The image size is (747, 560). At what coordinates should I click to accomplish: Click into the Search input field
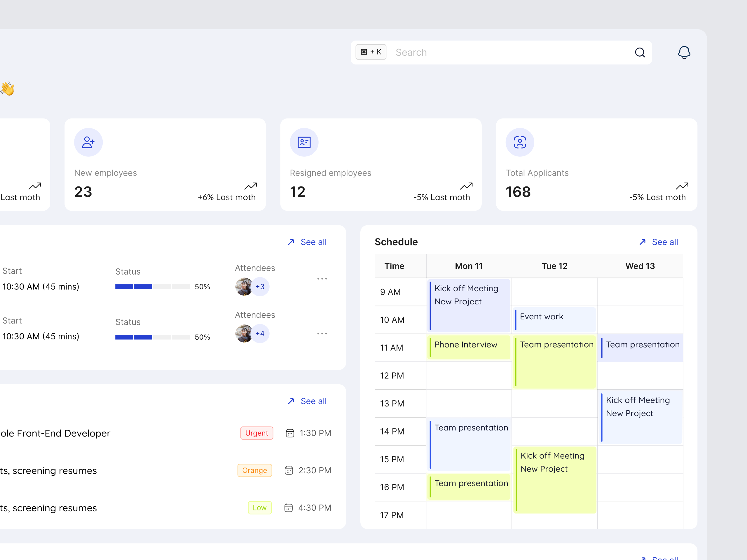click(473, 52)
